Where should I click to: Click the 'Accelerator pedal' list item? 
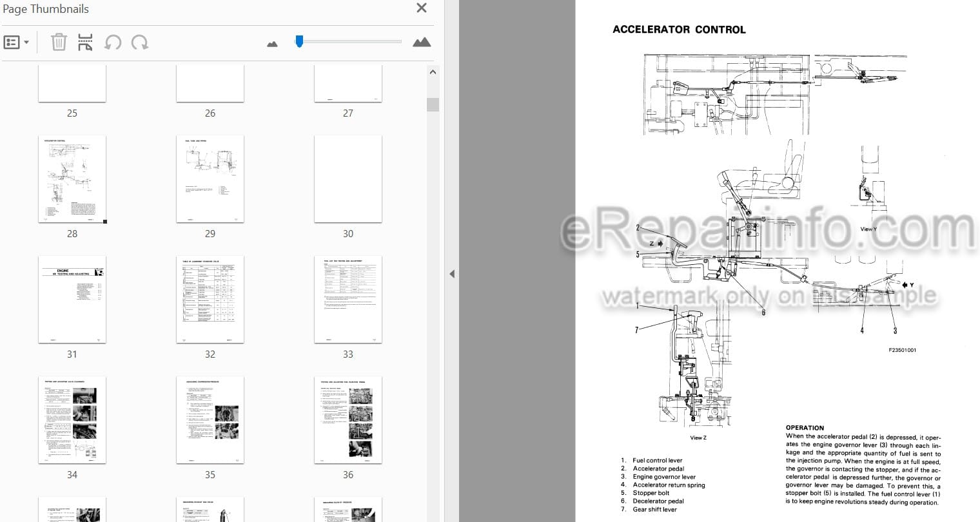(658, 469)
